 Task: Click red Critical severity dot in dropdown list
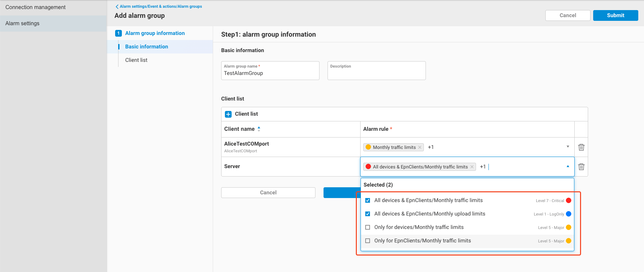(x=569, y=200)
